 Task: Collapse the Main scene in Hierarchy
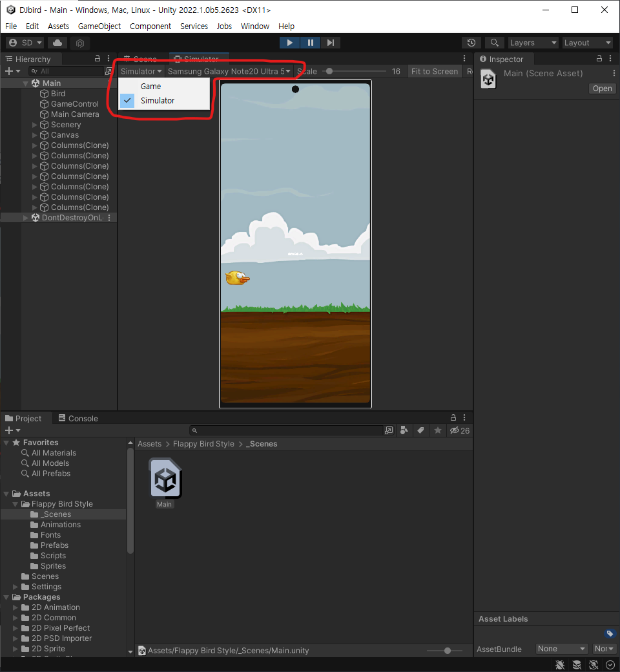[x=25, y=83]
